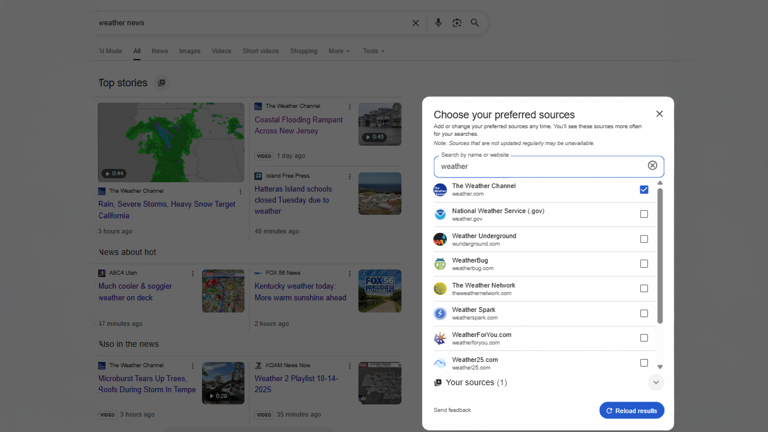The height and width of the screenshot is (432, 768).
Task: Click WeatherForYou.com logo icon
Action: pos(440,338)
